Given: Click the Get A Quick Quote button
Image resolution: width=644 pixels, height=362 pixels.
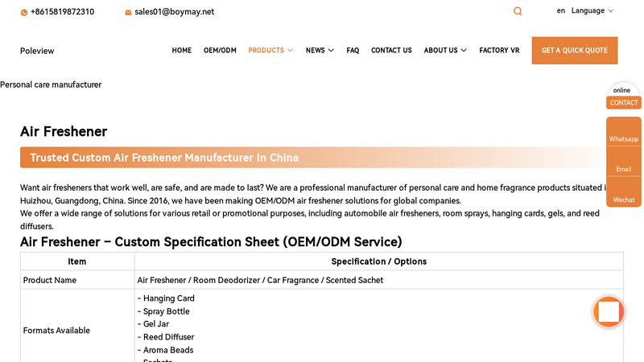Looking at the screenshot, I should coord(574,51).
